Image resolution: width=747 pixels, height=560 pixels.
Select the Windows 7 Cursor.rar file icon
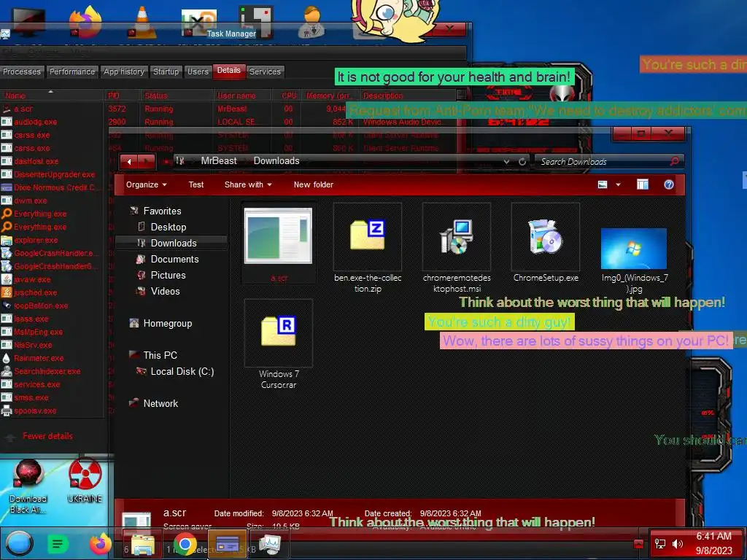[278, 332]
